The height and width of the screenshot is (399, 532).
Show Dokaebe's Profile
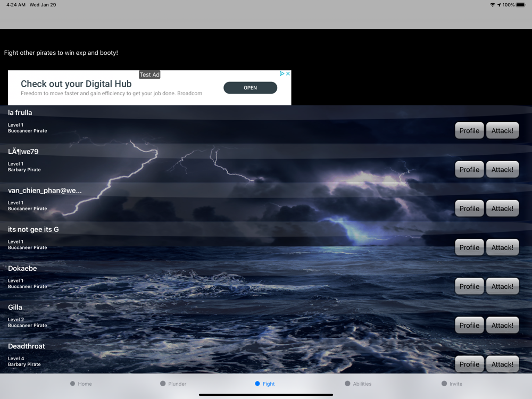(469, 286)
